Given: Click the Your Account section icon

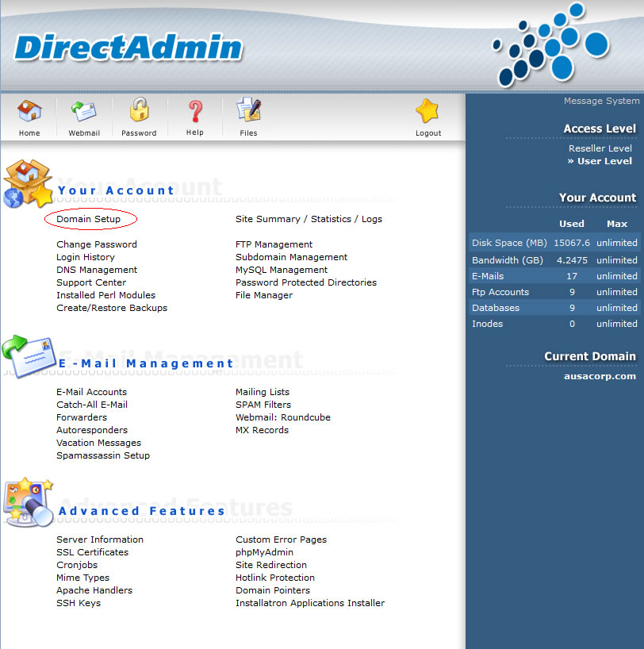Looking at the screenshot, I should 27,184.
